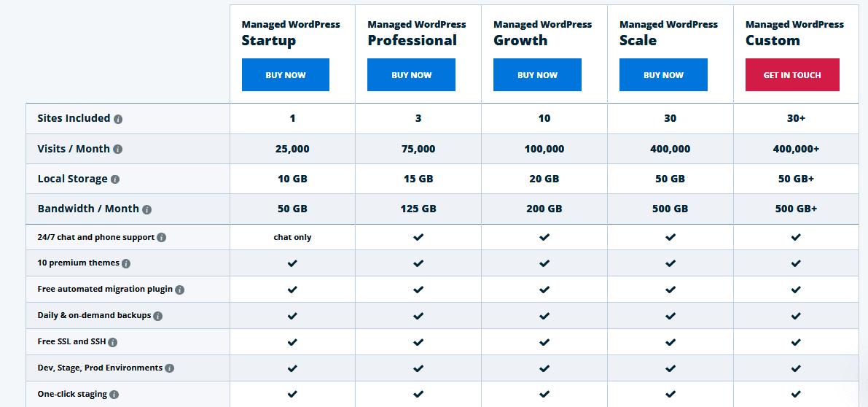Click the Managed WordPress Custom heading
This screenshot has width=868, height=407.
coord(794,34)
